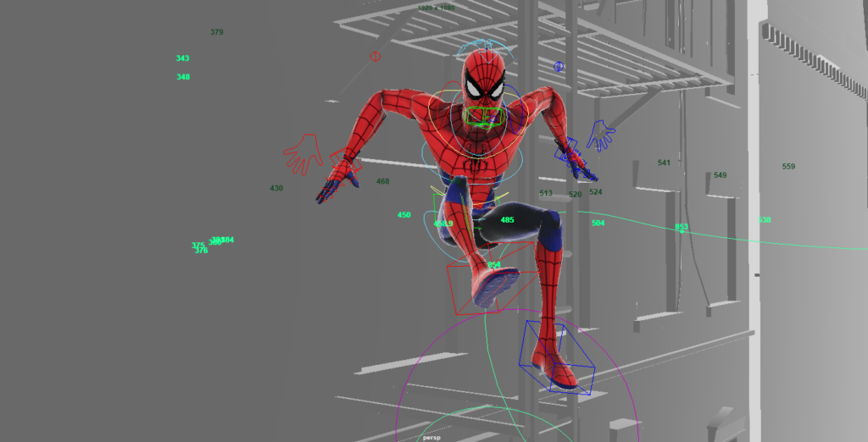Select the blue square wrist control

(x=567, y=149)
